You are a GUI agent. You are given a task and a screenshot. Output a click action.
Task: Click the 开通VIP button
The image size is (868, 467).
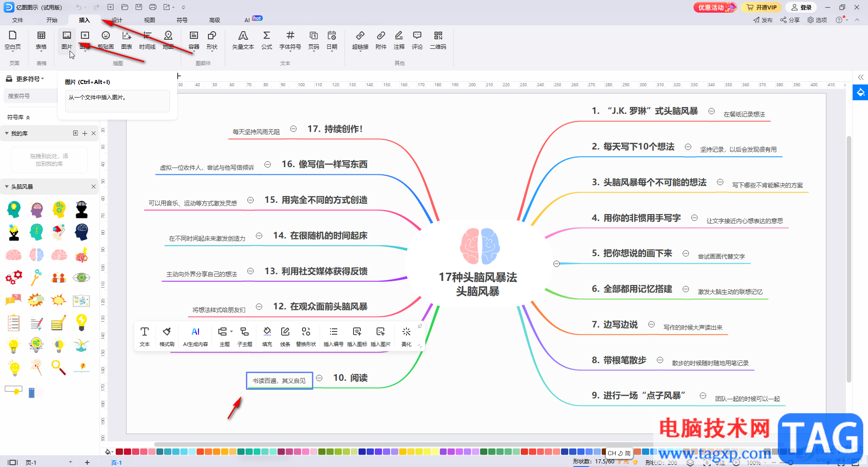point(762,7)
